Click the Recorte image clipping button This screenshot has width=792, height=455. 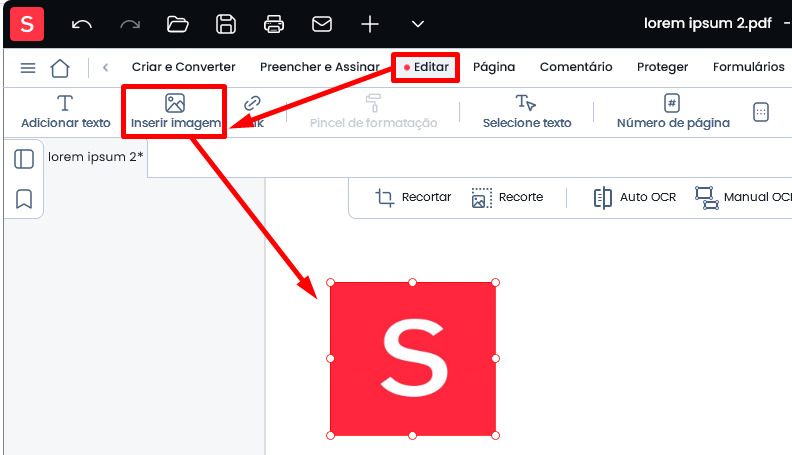tap(507, 197)
